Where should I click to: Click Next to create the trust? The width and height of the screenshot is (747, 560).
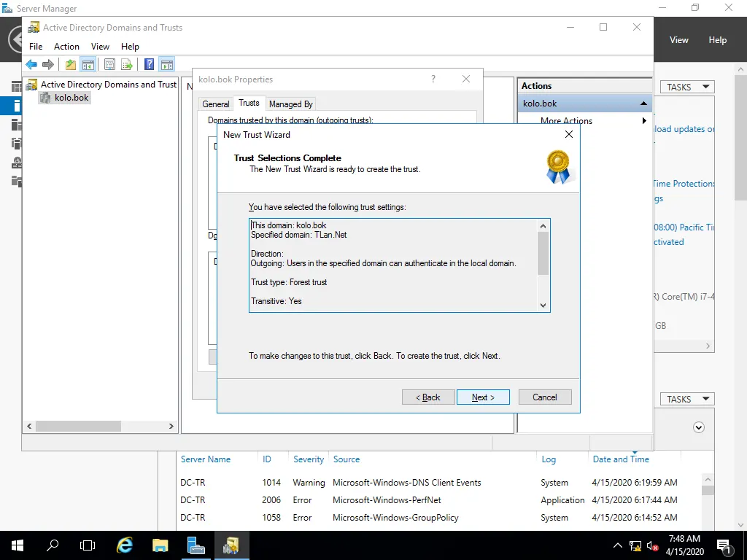pyautogui.click(x=483, y=397)
